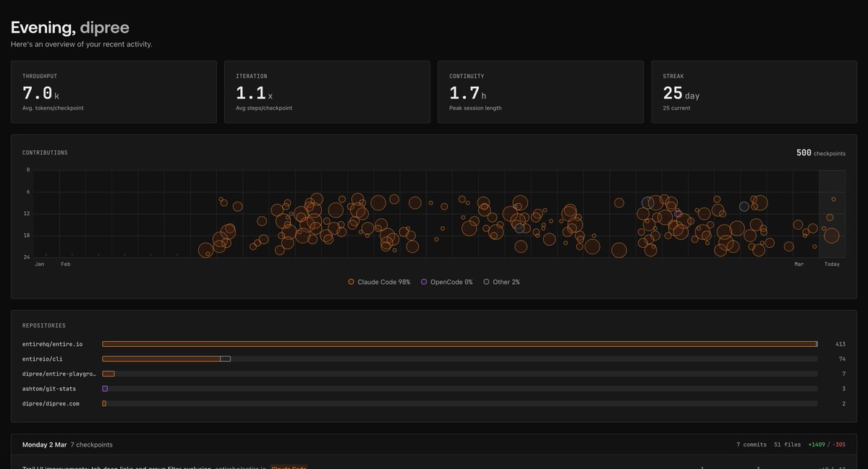Open the ashtom/git-stats repository
The width and height of the screenshot is (868, 469).
tap(49, 389)
